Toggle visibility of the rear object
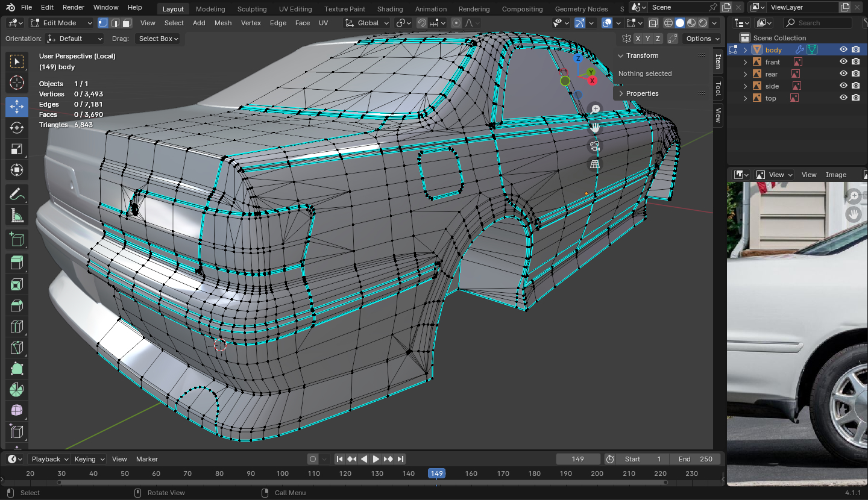This screenshot has width=868, height=500. (843, 74)
